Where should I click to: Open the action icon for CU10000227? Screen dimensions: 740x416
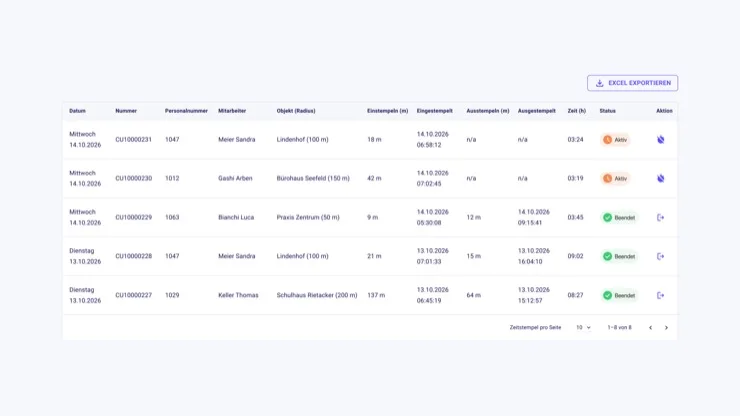tap(661, 295)
